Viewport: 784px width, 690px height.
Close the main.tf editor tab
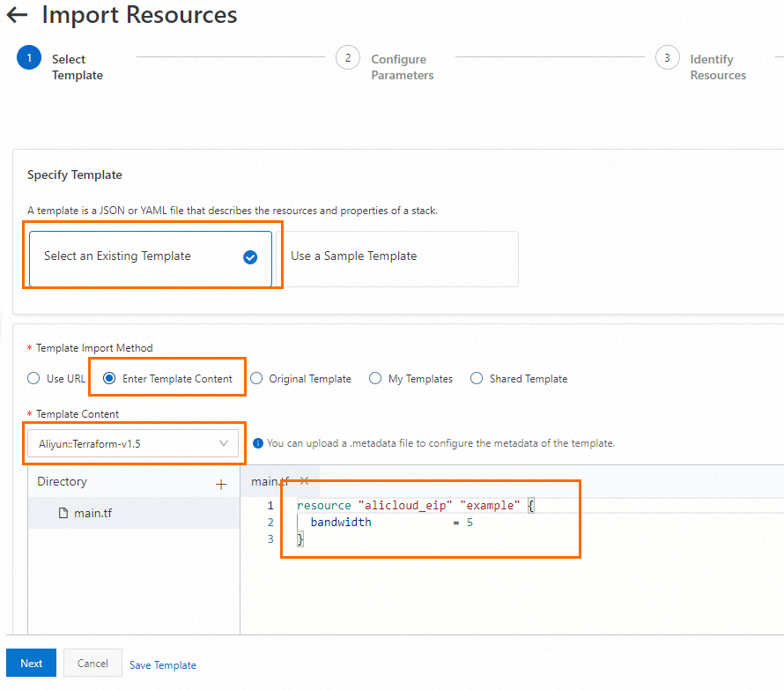(x=304, y=480)
